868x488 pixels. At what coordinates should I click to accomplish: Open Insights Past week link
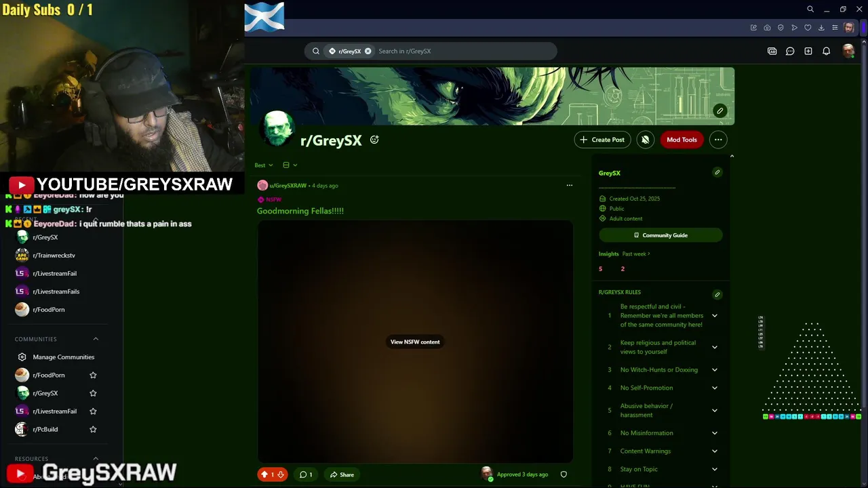point(636,253)
